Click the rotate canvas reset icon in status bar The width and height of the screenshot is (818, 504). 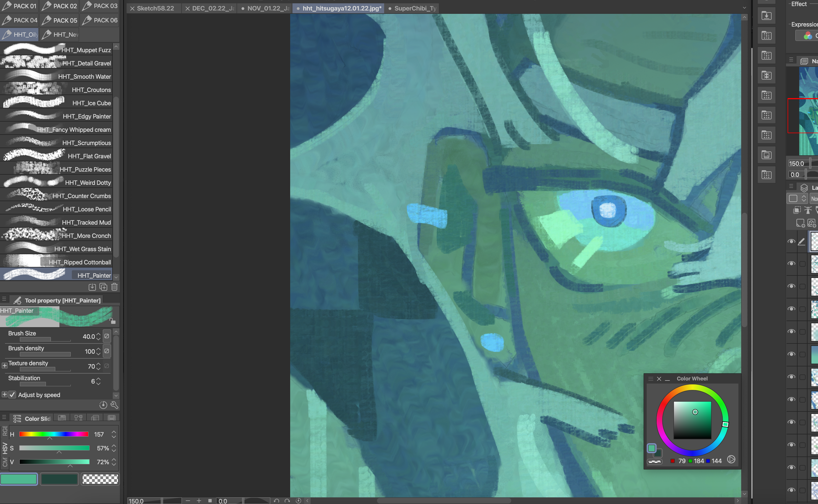(x=298, y=501)
